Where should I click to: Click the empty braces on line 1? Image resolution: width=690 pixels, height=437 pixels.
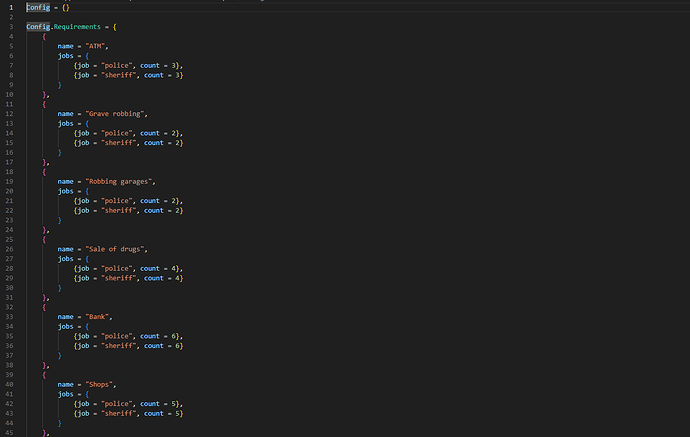pyautogui.click(x=66, y=7)
